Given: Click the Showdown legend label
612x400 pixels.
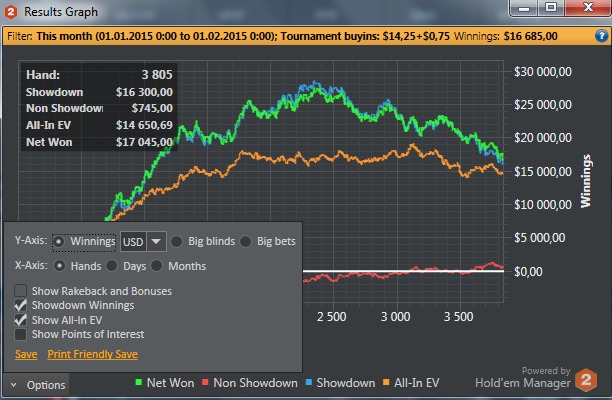Looking at the screenshot, I should pos(346,383).
